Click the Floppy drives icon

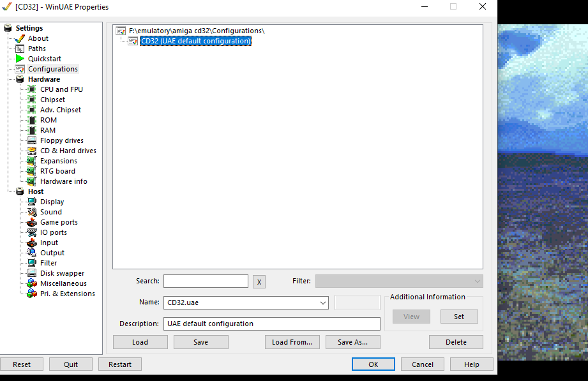[x=32, y=140]
